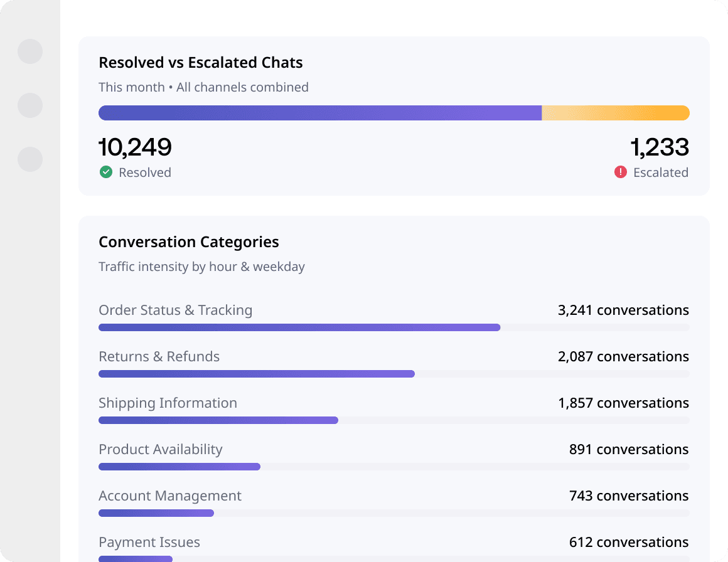Click the Product Availability progress bar
Screen dimensions: 728x562
393,467
